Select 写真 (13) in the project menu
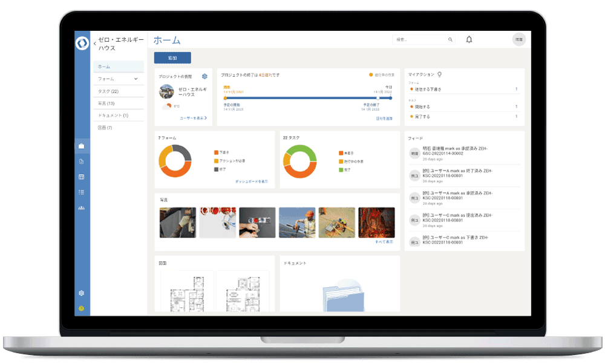This screenshot has width=605, height=364. point(106,103)
